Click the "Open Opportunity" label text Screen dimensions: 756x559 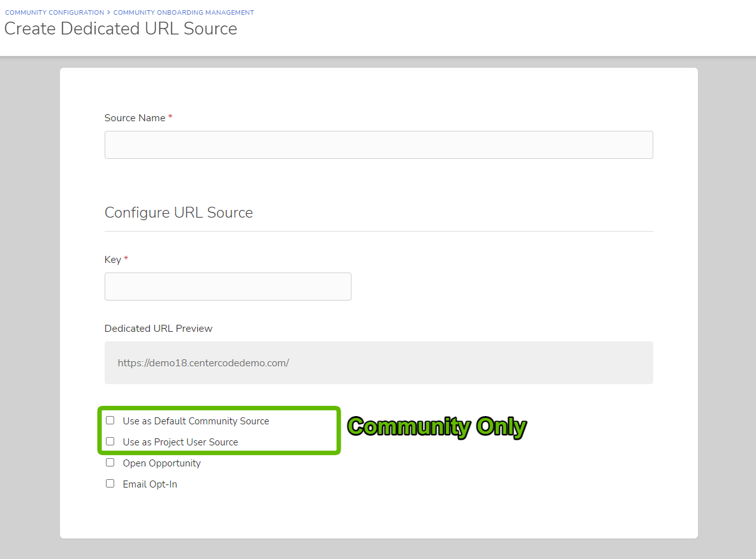click(x=161, y=463)
